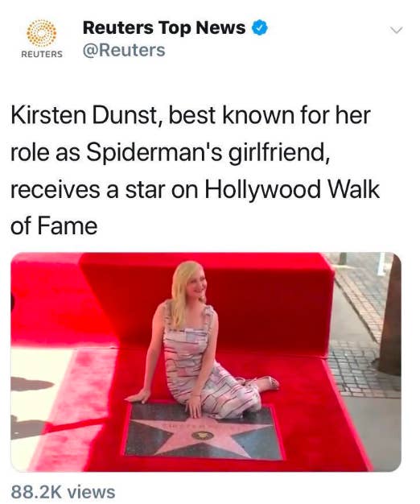The image size is (420, 504).
Task: Open the Reuters Top News display name
Action: point(164,27)
